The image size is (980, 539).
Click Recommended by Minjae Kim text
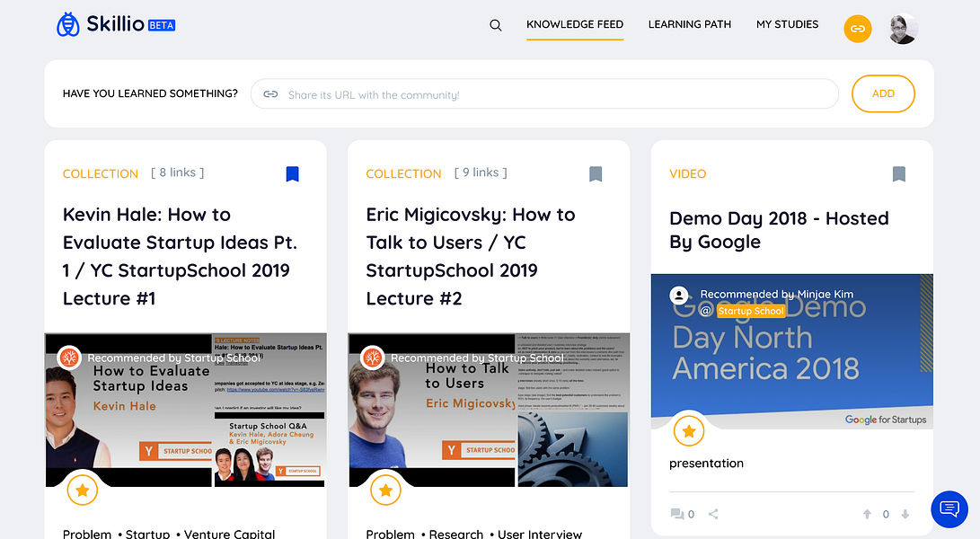[x=776, y=294]
